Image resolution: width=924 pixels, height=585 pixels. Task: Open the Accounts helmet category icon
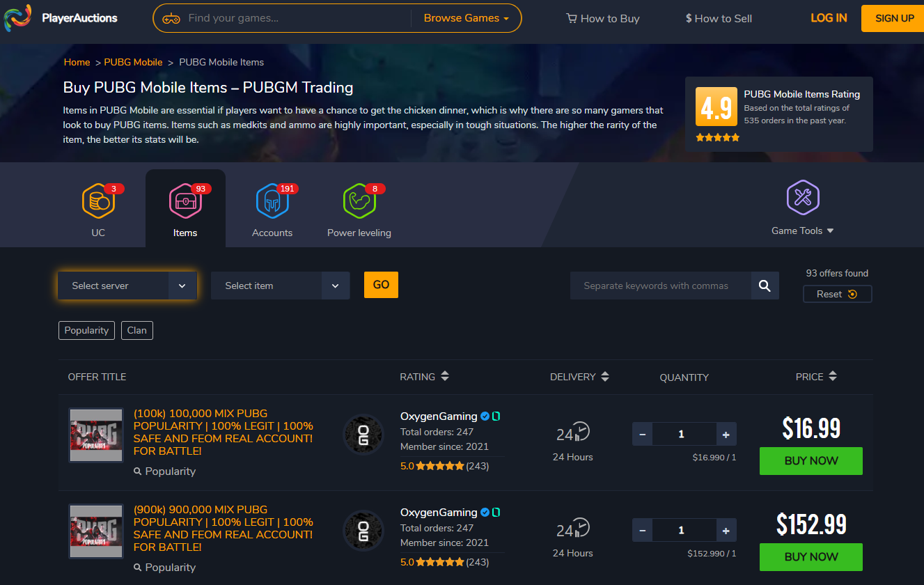[x=272, y=201]
